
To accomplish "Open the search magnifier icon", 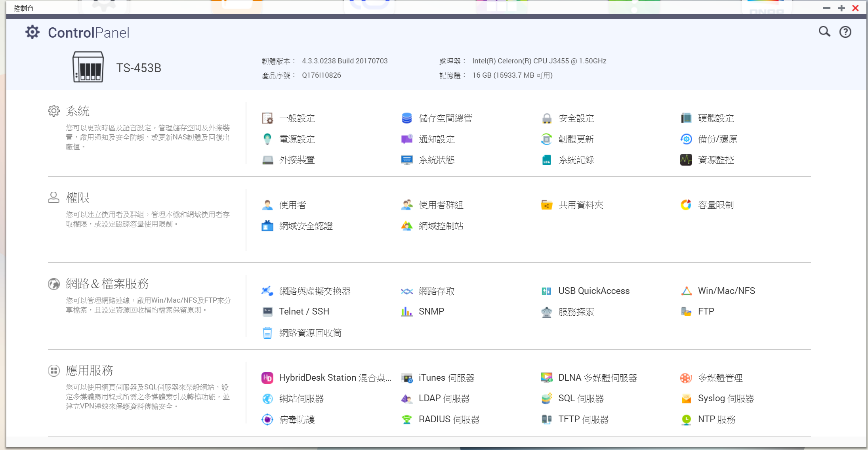I will 824,32.
